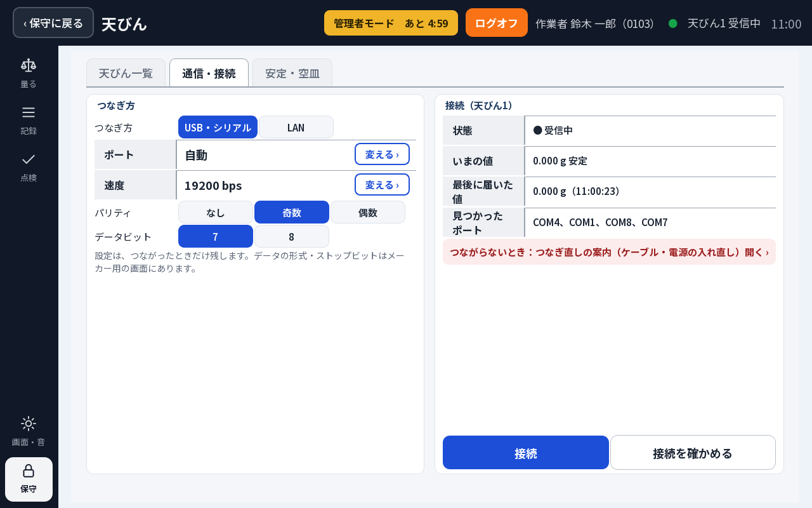The image size is (812, 508).
Task: Set parity to なし
Action: click(216, 212)
